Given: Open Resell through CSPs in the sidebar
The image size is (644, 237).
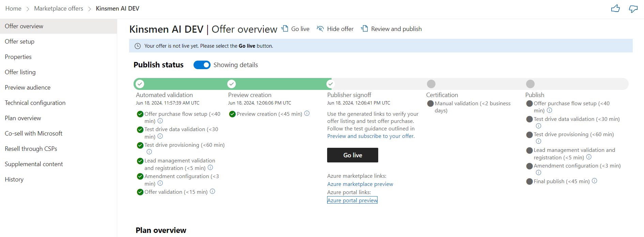Looking at the screenshot, I should (x=59, y=149).
